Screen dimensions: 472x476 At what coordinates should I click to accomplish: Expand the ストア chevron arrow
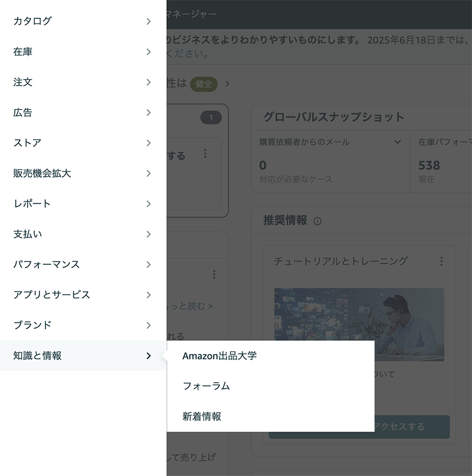(149, 143)
